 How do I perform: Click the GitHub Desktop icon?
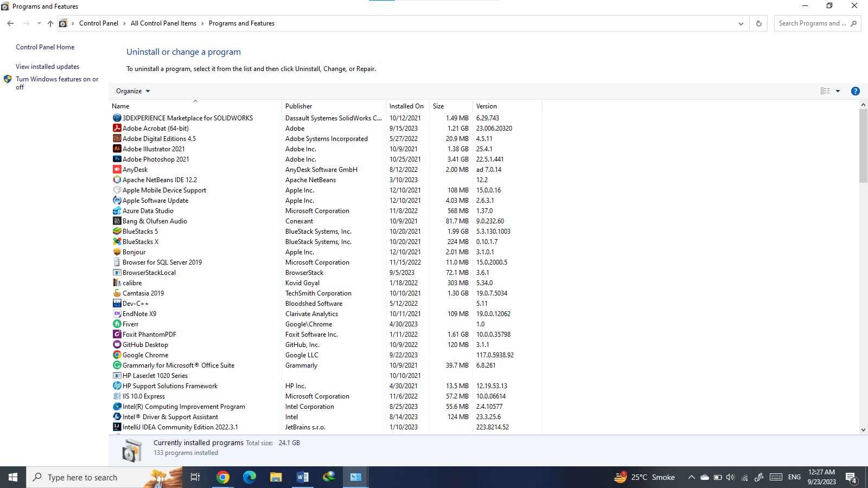[x=117, y=344]
